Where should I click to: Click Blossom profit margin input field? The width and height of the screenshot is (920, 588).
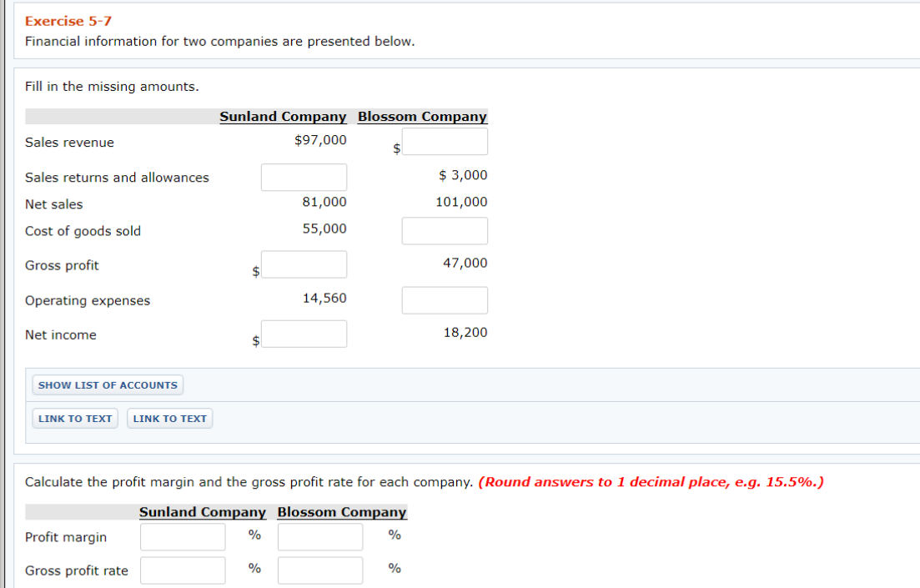(x=320, y=537)
